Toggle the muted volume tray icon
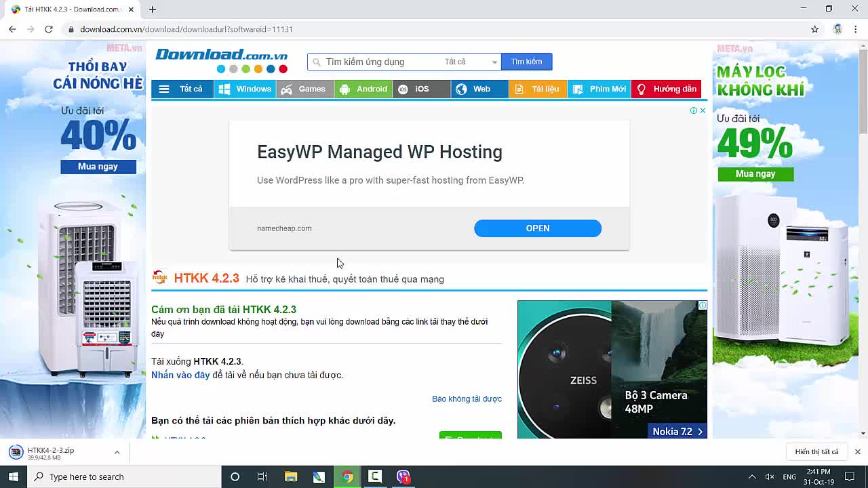868x488 pixels. pos(770,476)
